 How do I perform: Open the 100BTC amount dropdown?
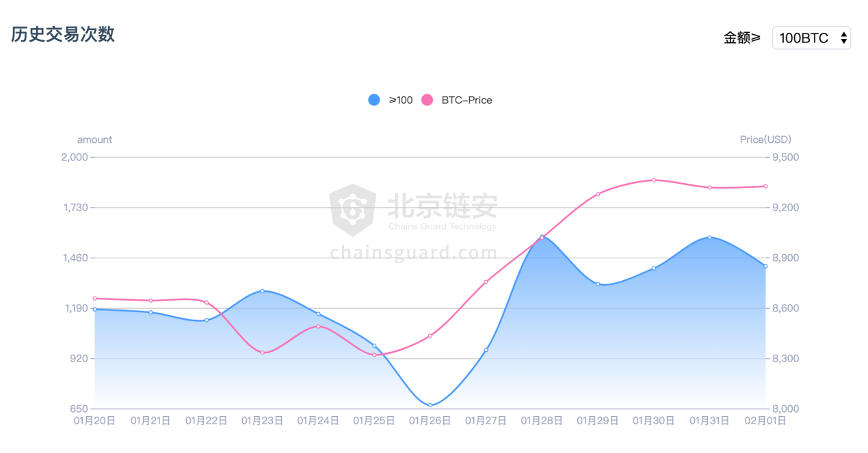tap(811, 38)
